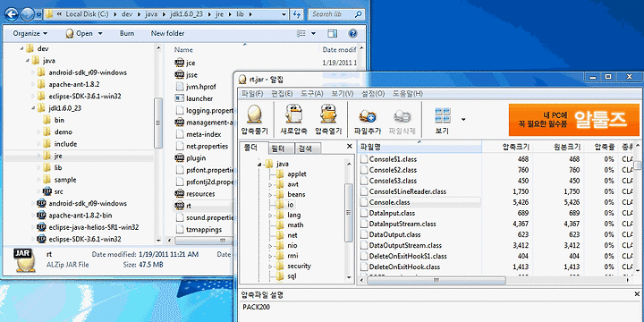The width and height of the screenshot is (644, 322).
Task: Select DataInputStream.class file icon
Action: tap(364, 224)
